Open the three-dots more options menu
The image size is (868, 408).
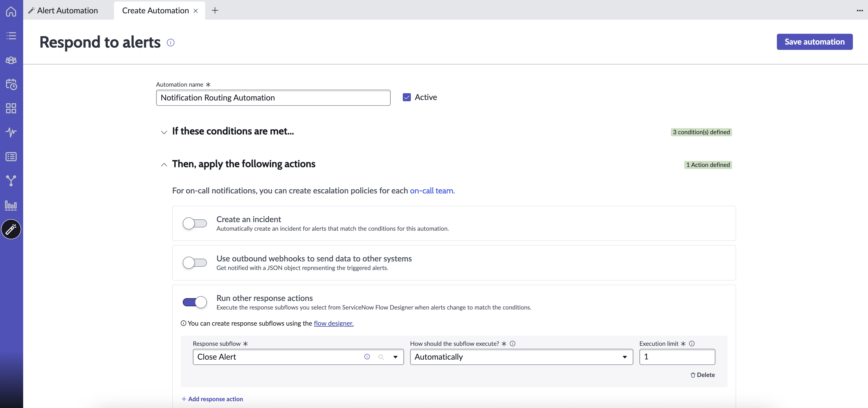coord(860,11)
